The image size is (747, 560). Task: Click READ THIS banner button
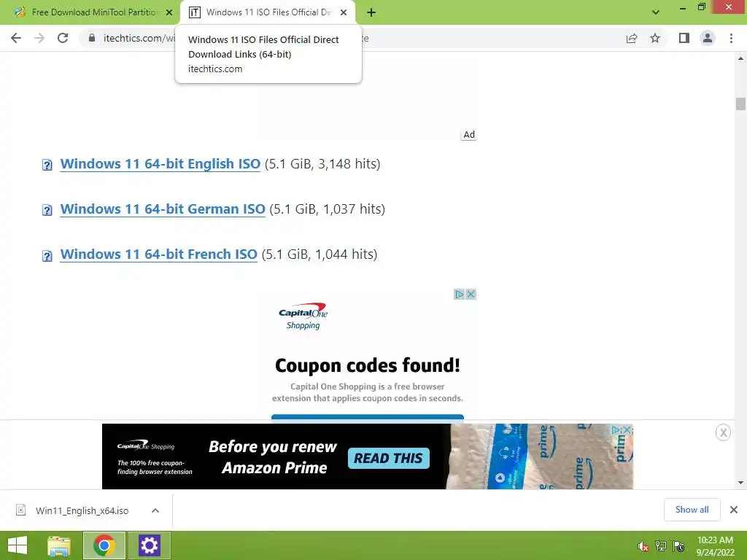(388, 458)
